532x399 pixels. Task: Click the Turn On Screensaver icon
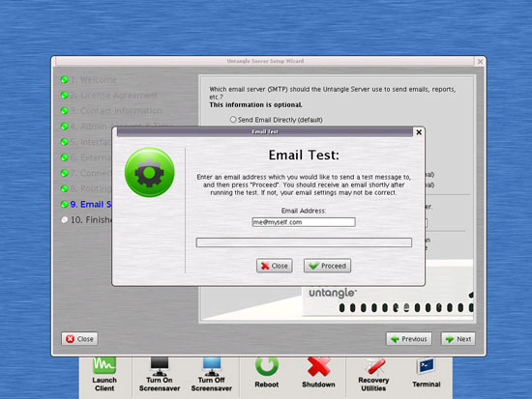coord(160,374)
